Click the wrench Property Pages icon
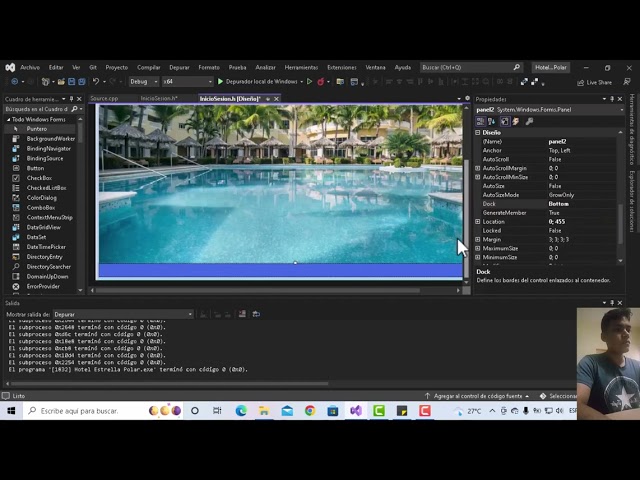 pyautogui.click(x=529, y=121)
